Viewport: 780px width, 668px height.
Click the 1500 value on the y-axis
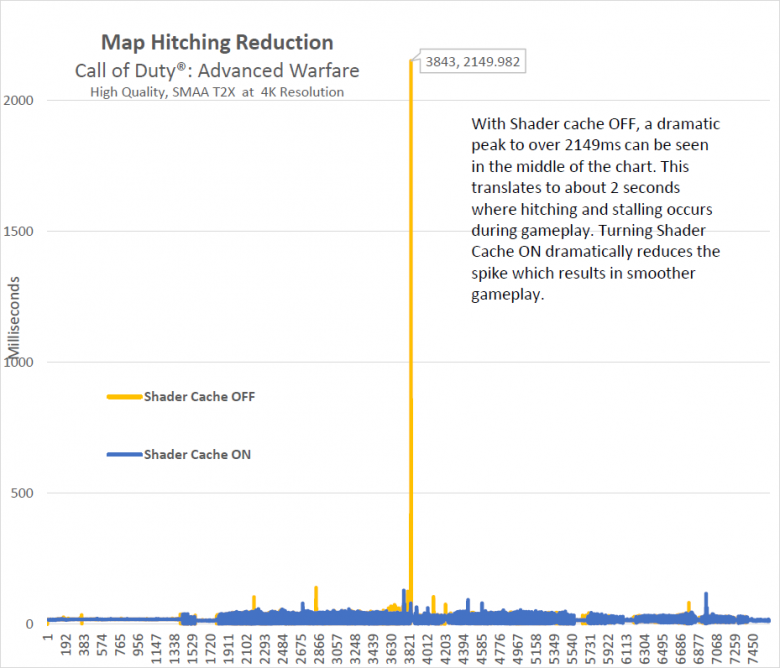pyautogui.click(x=24, y=232)
